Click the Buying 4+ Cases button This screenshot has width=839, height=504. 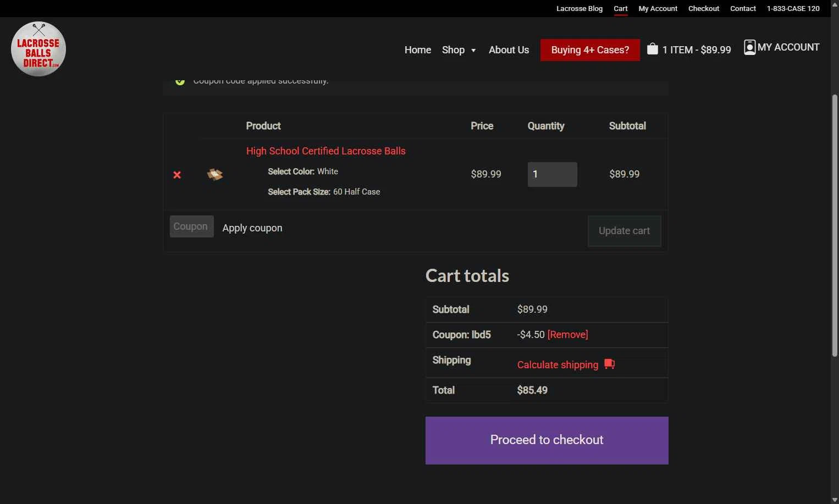pos(590,50)
